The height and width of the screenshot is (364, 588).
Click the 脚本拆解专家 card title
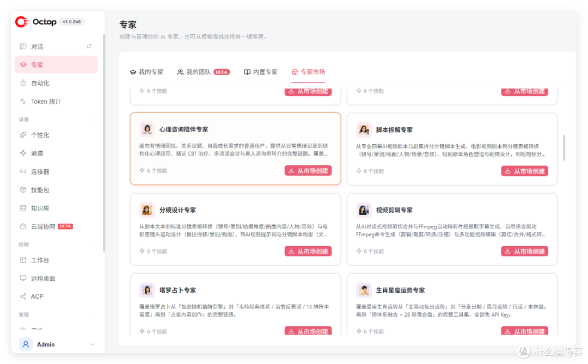point(394,129)
